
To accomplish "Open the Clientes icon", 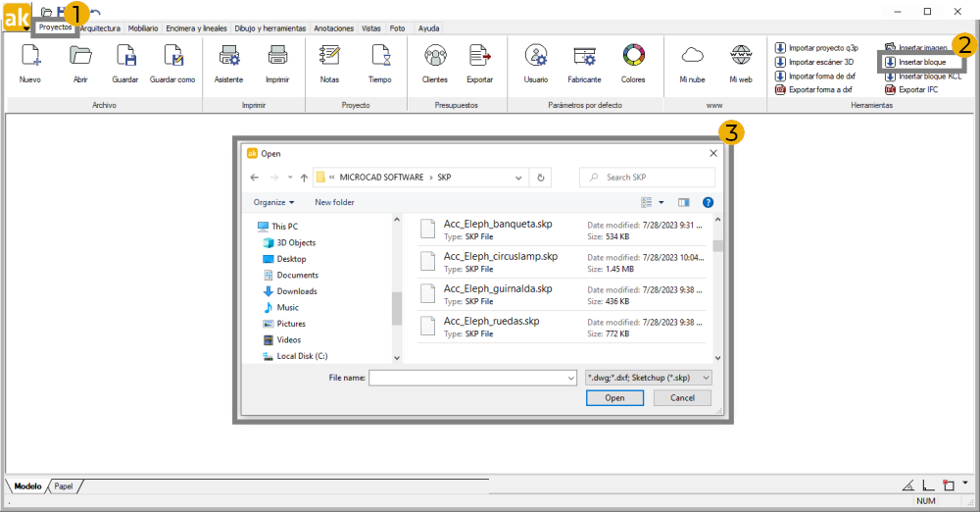I will 435,56.
